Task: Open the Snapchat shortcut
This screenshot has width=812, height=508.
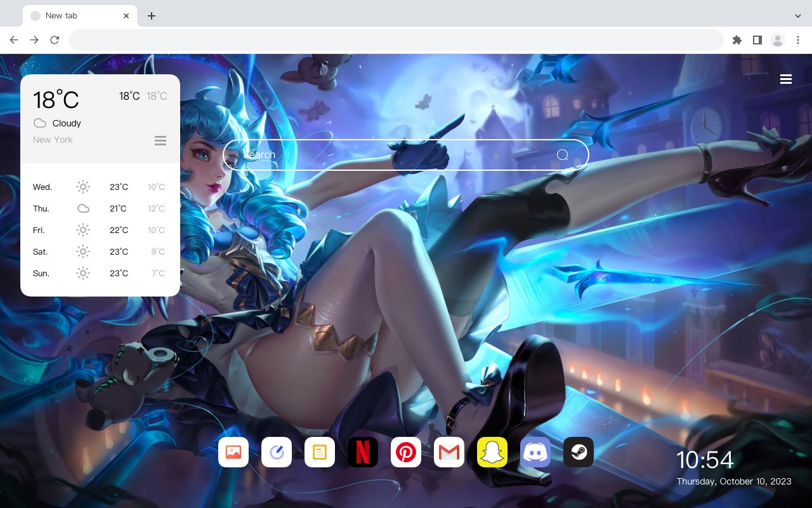Action: point(492,452)
